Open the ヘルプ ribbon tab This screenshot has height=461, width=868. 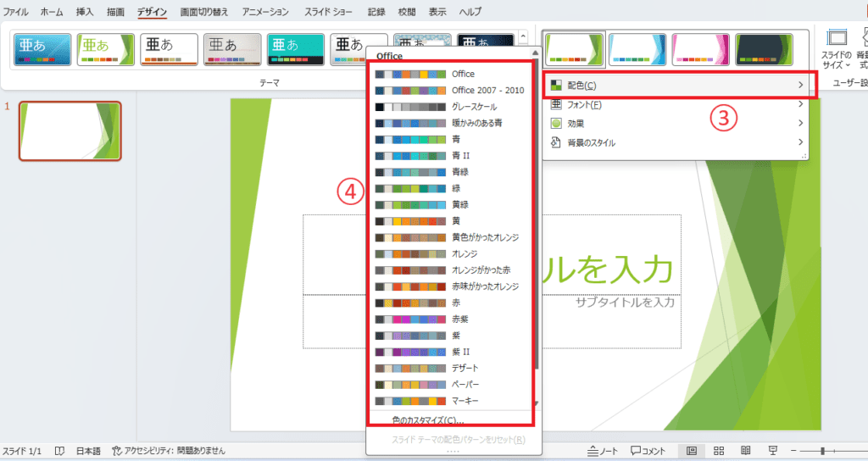470,12
